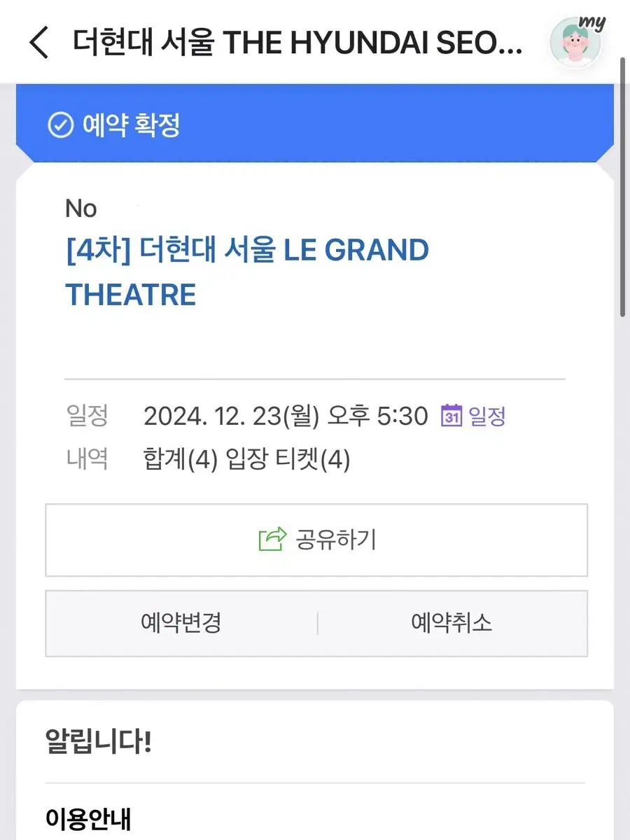Open the [4차] 더현대 서울 LE GRAND THEATRE link

click(x=247, y=272)
